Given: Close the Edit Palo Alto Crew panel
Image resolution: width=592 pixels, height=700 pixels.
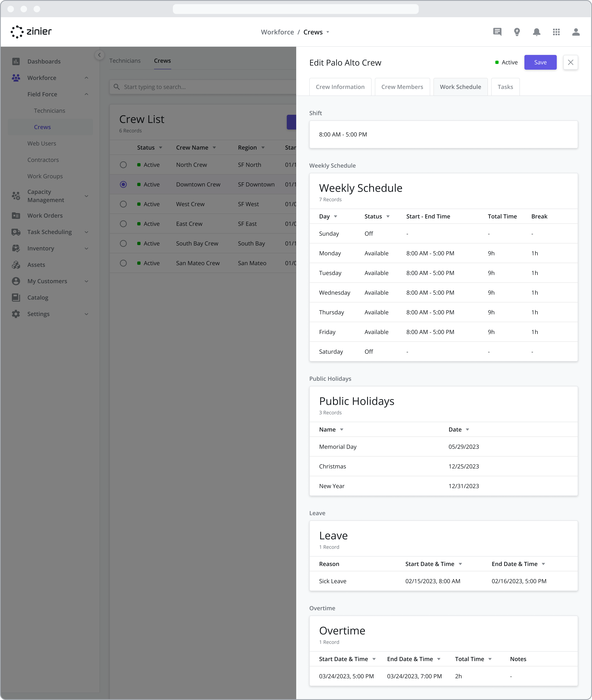Looking at the screenshot, I should pyautogui.click(x=570, y=62).
